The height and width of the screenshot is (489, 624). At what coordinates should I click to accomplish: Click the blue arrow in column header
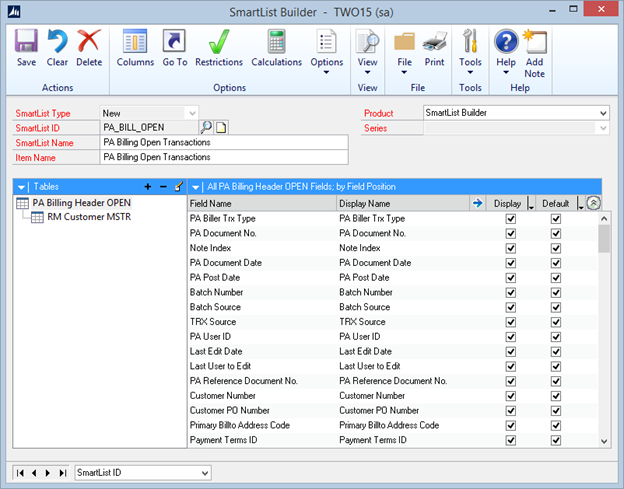coord(477,203)
